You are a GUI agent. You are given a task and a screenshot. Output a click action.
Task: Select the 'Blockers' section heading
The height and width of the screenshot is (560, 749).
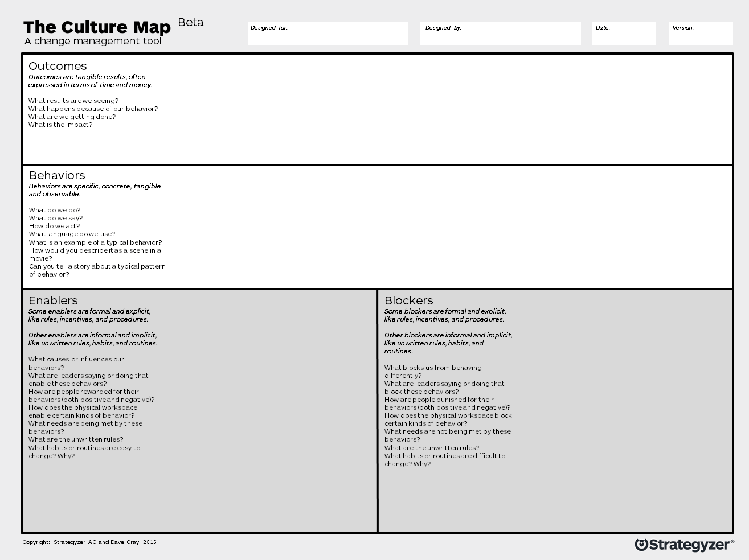coord(408,300)
